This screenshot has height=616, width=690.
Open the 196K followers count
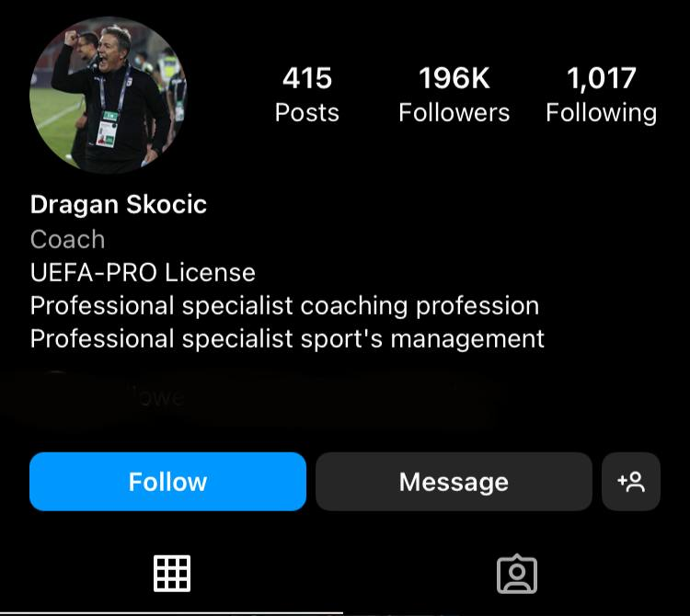(x=454, y=78)
